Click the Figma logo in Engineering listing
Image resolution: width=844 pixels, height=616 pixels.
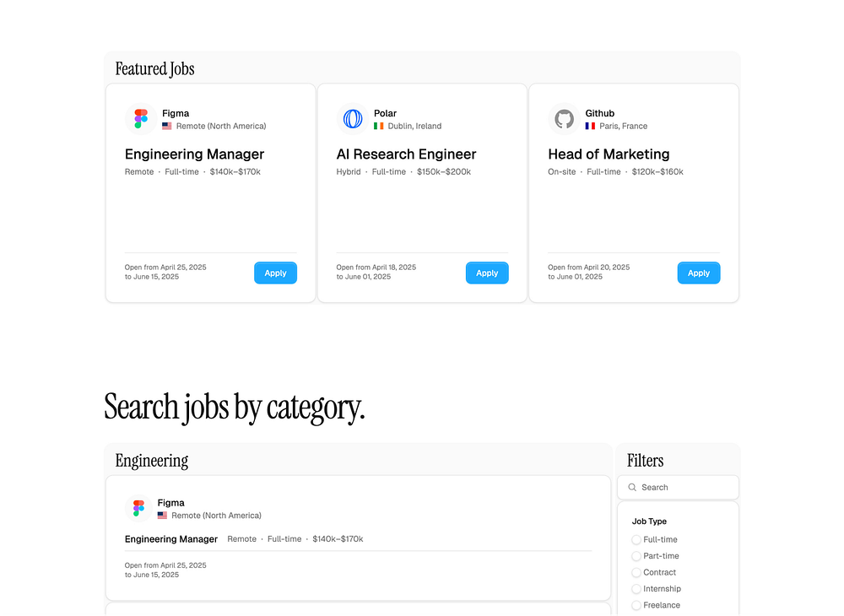(139, 508)
